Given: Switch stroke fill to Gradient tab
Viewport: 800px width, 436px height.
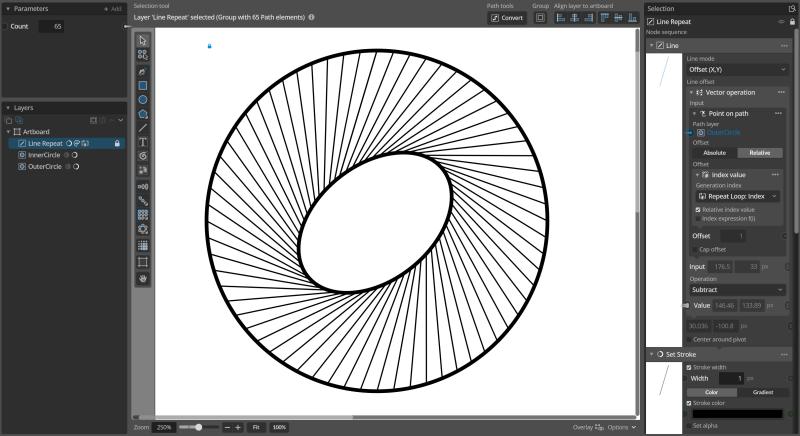Looking at the screenshot, I should (x=762, y=392).
